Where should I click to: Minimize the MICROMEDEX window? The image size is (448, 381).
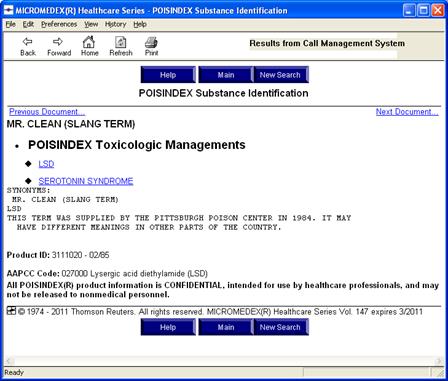(409, 11)
